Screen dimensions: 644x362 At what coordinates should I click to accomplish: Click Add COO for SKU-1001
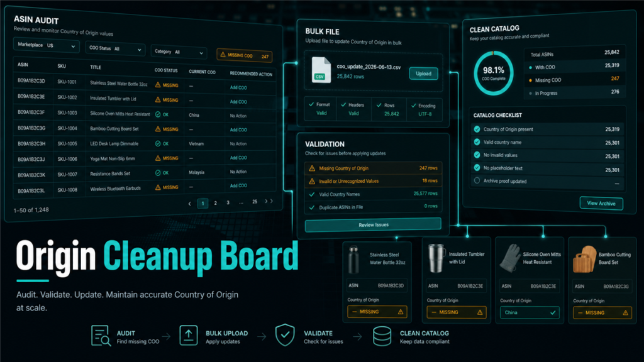click(x=238, y=87)
